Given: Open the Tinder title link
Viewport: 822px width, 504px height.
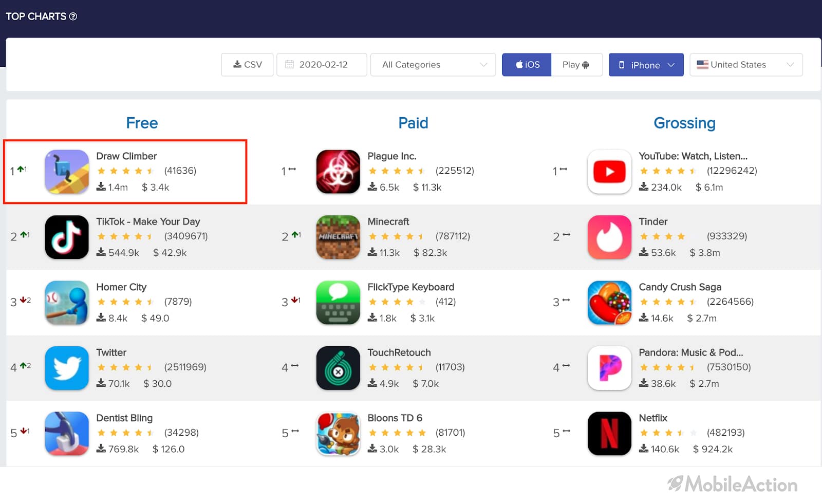Looking at the screenshot, I should 653,221.
